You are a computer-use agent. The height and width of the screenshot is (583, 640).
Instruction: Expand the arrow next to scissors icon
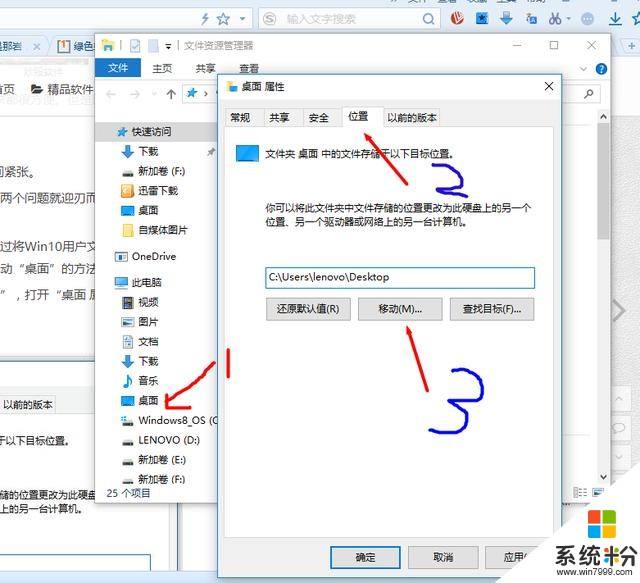point(568,19)
